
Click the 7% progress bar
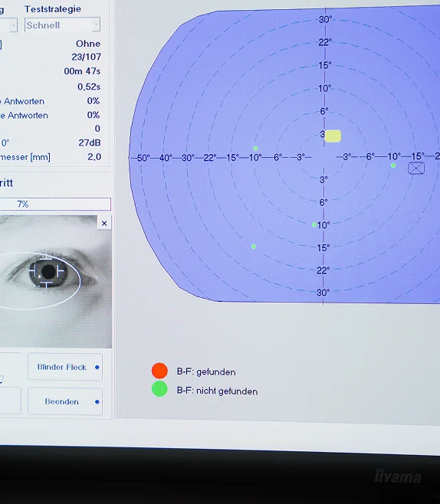(55, 204)
